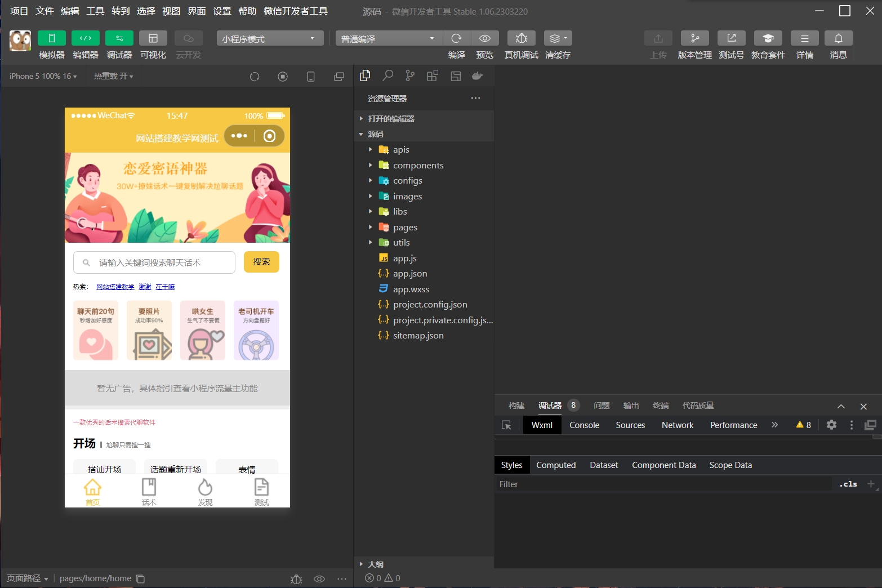Open the preview eye icon
The height and width of the screenshot is (588, 882).
(x=484, y=38)
